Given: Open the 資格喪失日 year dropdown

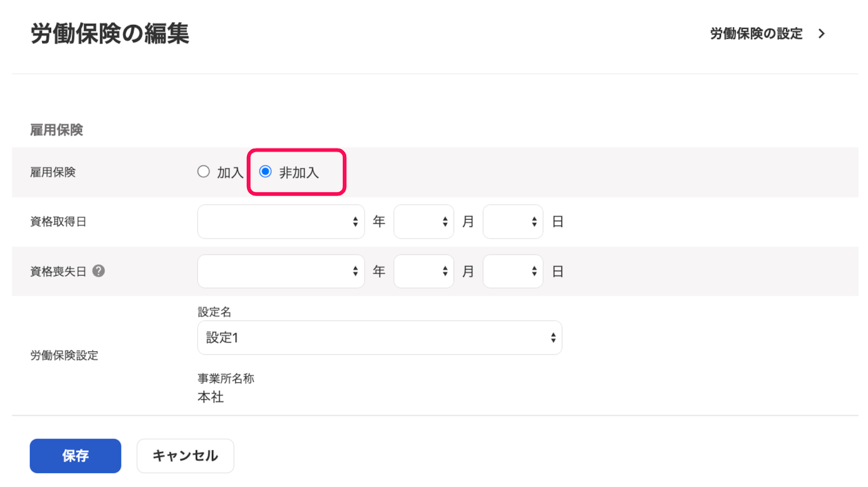Looking at the screenshot, I should [x=280, y=271].
